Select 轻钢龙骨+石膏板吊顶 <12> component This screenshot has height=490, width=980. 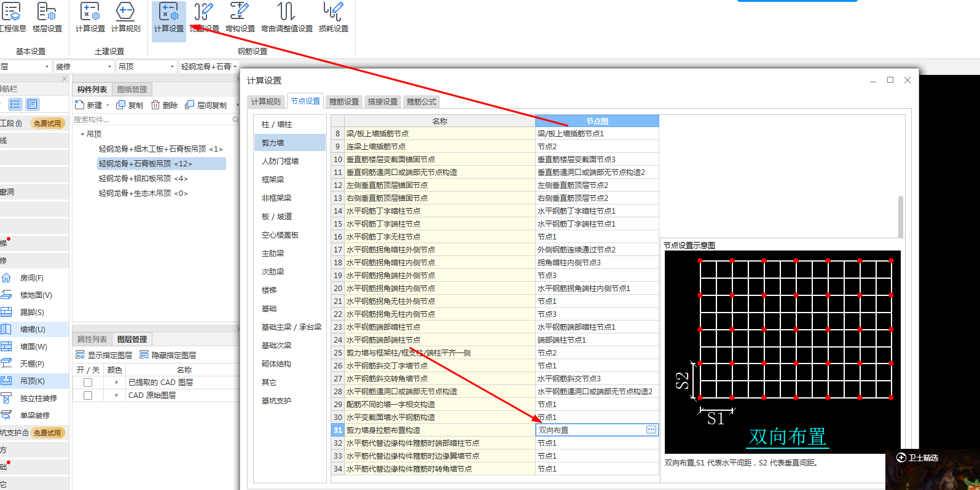click(x=162, y=163)
